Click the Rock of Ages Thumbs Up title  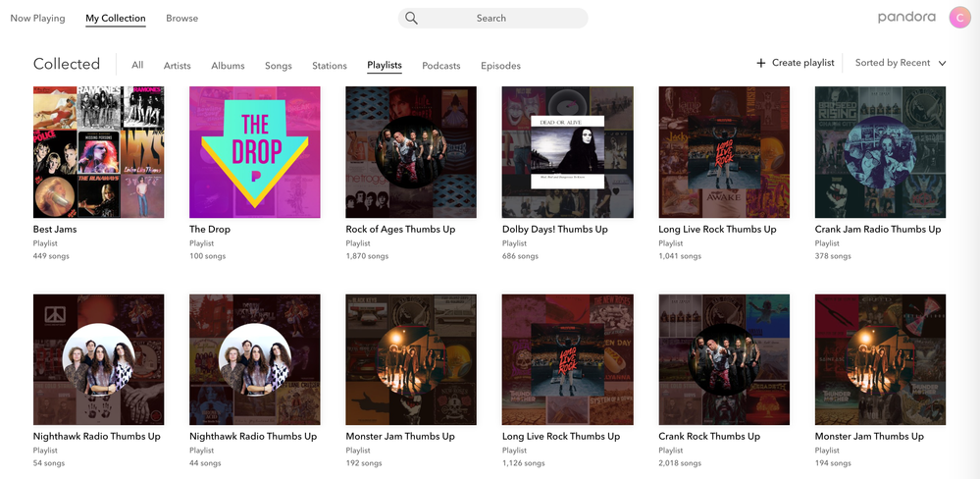398,230
